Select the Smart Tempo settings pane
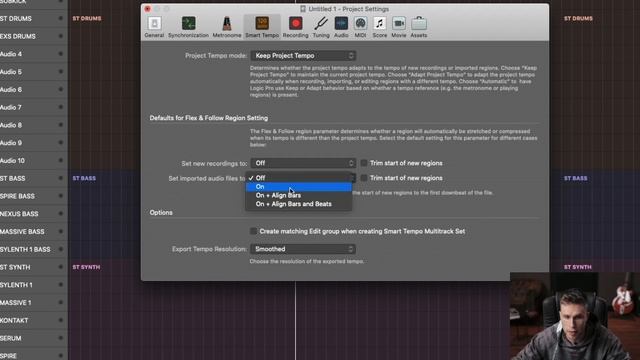The image size is (640, 360). pyautogui.click(x=262, y=27)
